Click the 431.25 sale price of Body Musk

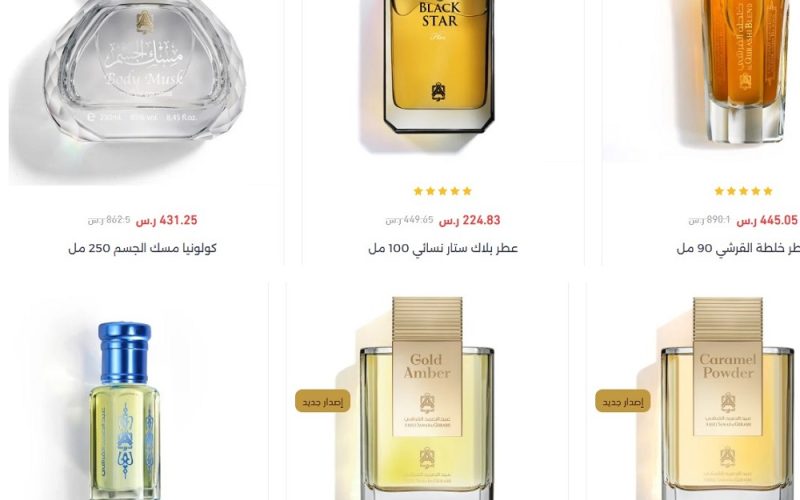[166, 220]
